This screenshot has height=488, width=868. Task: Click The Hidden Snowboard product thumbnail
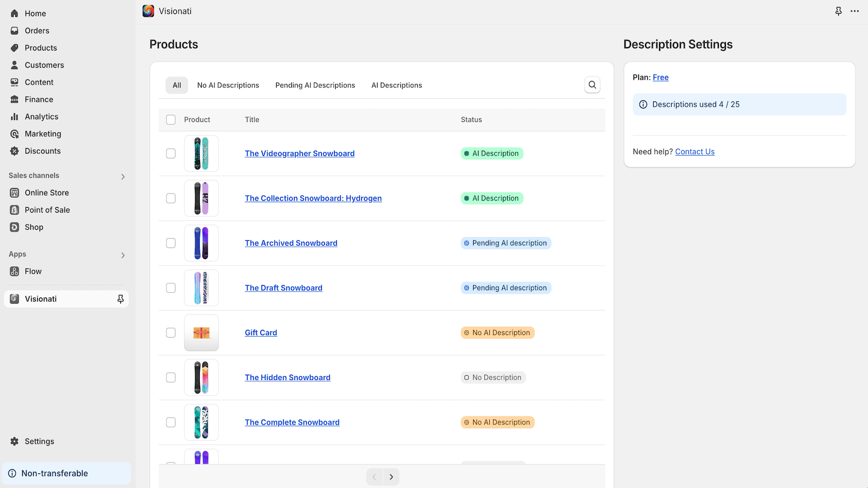coord(201,377)
